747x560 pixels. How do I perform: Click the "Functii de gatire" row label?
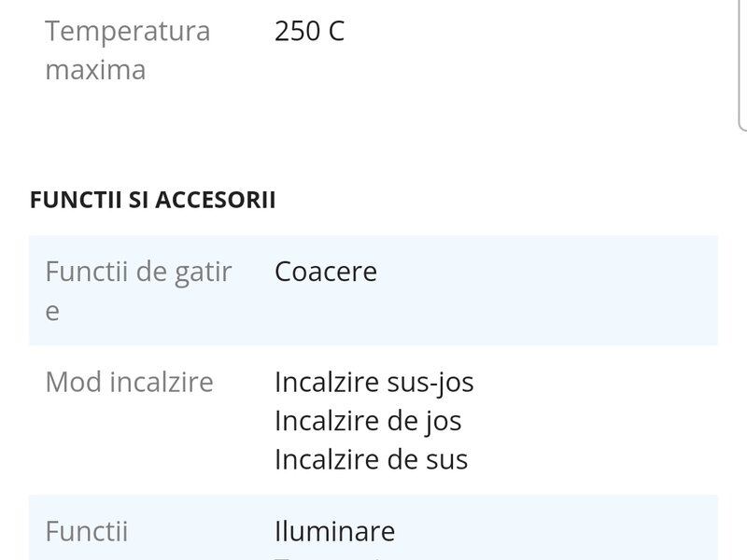(138, 290)
